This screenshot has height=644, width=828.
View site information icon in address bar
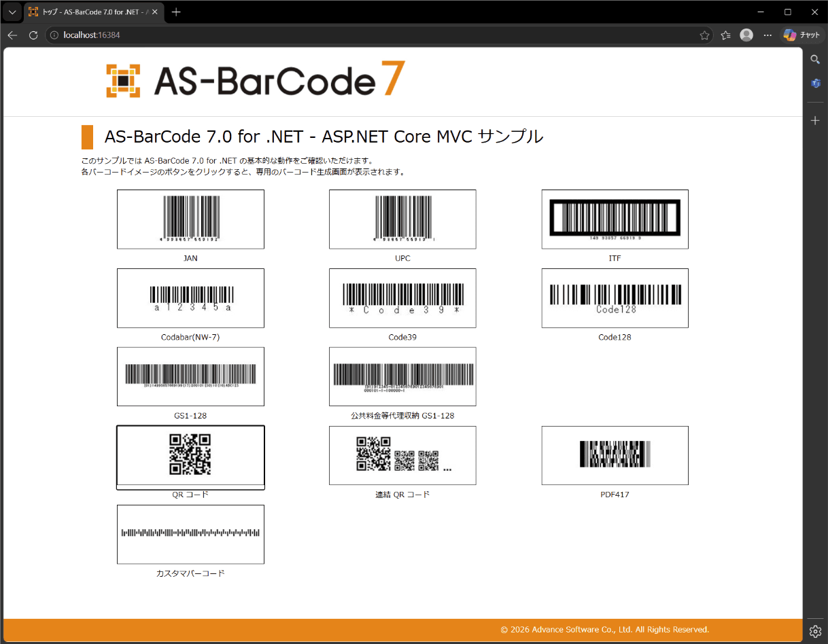[54, 35]
